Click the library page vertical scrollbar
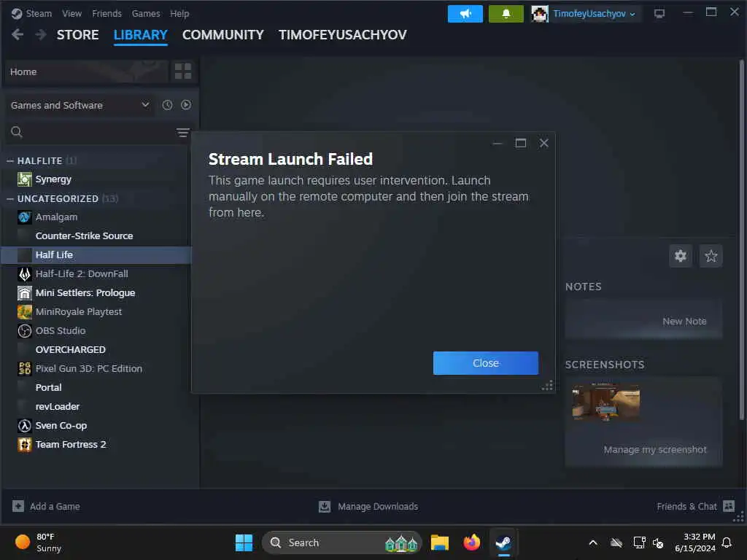 pos(741,239)
